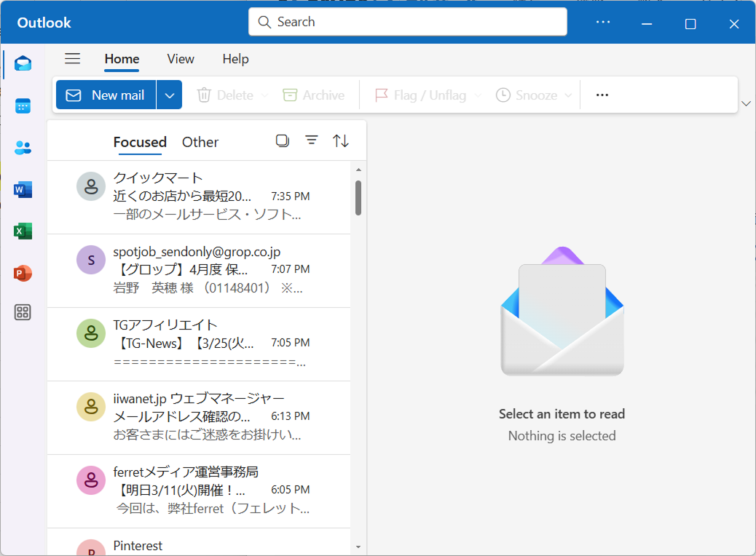Open the message filter icon
This screenshot has width=756, height=556.
point(312,140)
